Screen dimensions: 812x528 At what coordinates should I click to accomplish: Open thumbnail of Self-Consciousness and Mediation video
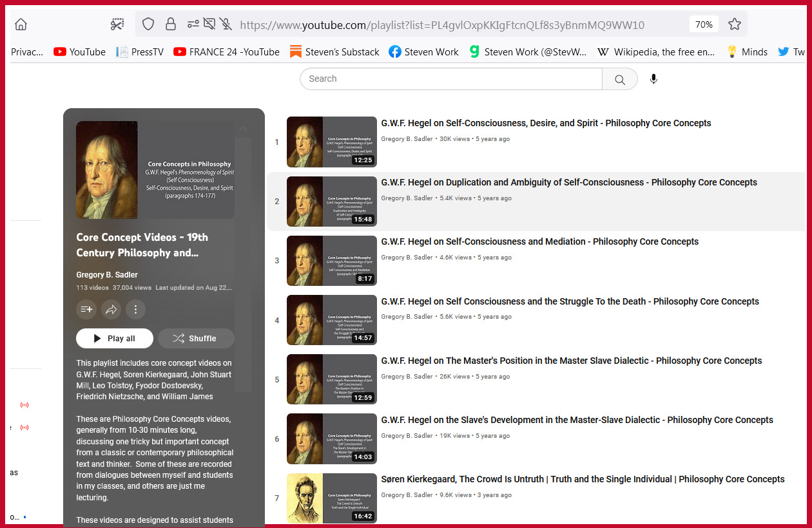(332, 260)
